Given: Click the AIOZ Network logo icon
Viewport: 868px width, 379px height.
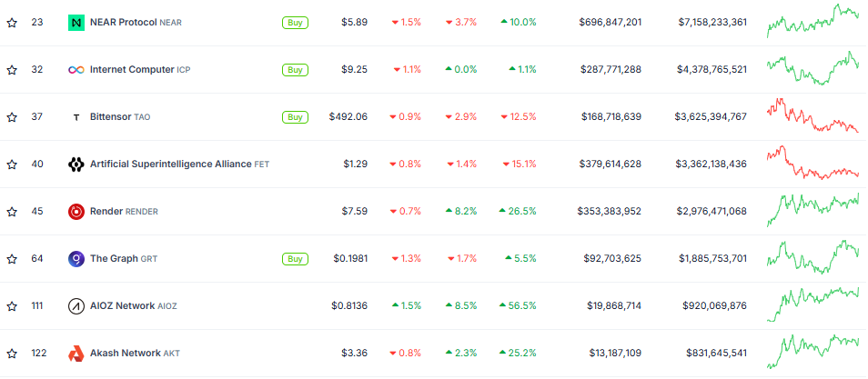Looking at the screenshot, I should pos(76,306).
